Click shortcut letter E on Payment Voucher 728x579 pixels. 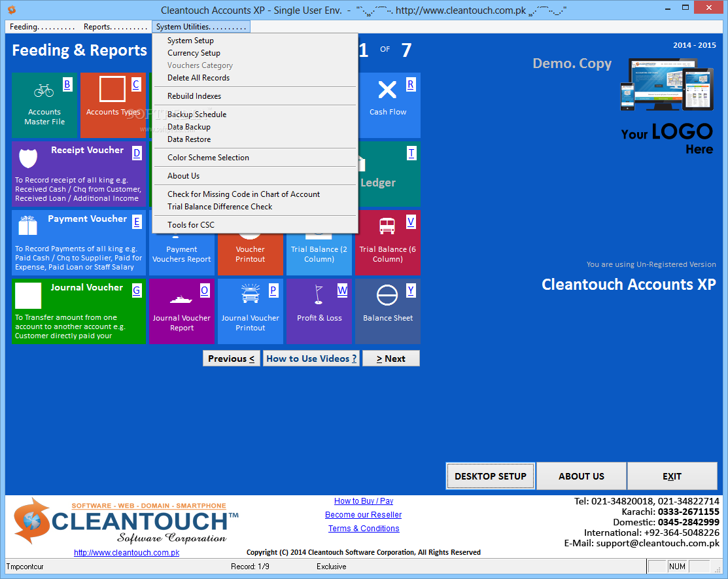(x=137, y=222)
